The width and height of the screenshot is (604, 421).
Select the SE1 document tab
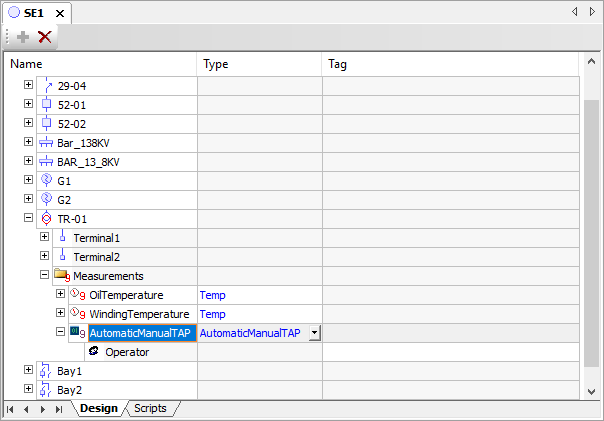click(34, 13)
